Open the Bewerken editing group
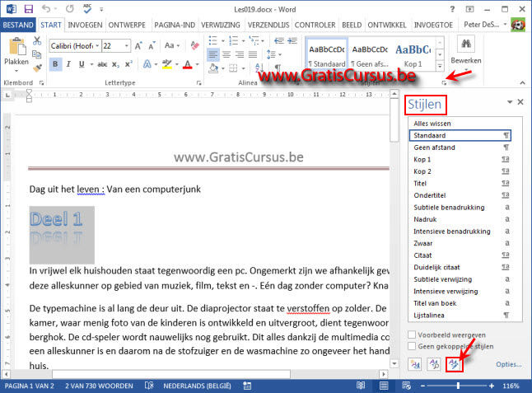Viewport: 532px width, 393px height. (466, 52)
